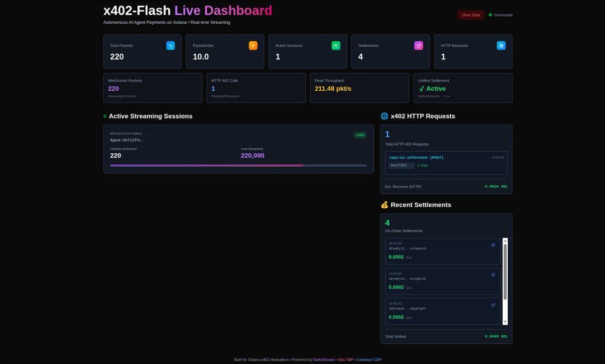This screenshot has height=364, width=605.
Task: Open external link on the topmost 3ZxwMjtZ settlement
Action: point(493,245)
